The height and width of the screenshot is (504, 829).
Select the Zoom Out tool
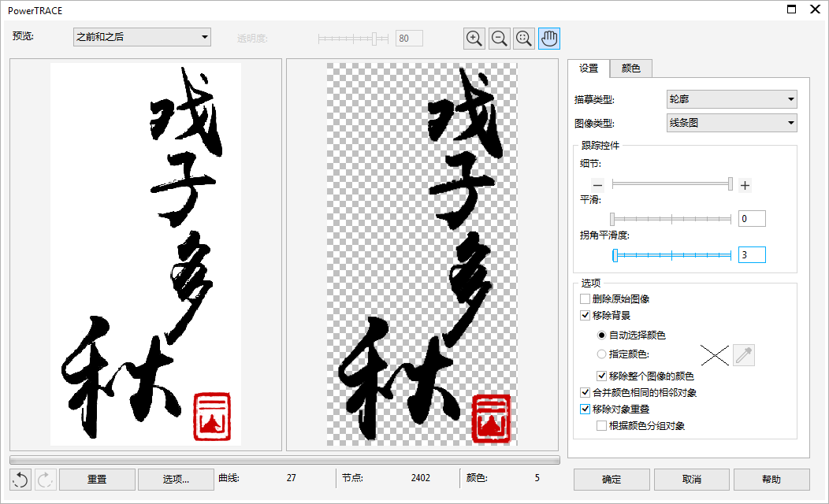[498, 38]
